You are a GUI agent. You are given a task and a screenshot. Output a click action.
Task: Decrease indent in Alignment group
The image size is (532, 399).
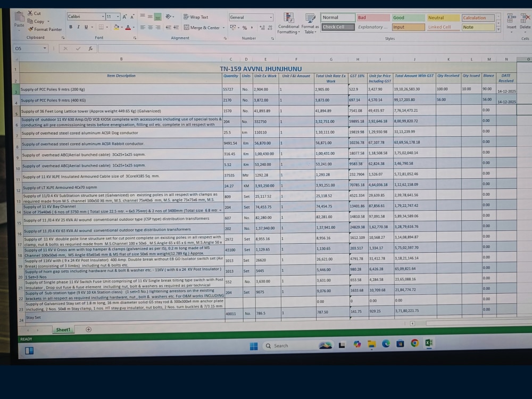168,28
